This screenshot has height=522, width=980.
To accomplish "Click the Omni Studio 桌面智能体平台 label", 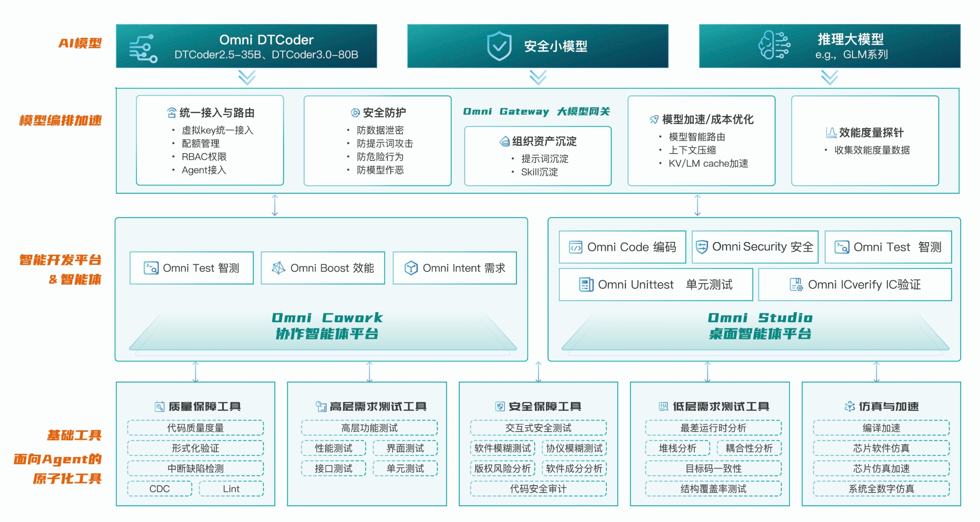I will click(x=760, y=326).
